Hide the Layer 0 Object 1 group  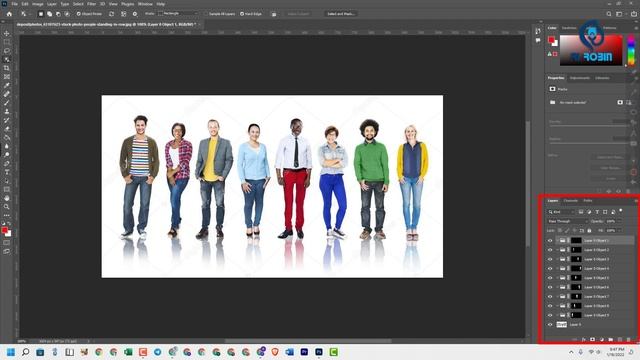(550, 240)
